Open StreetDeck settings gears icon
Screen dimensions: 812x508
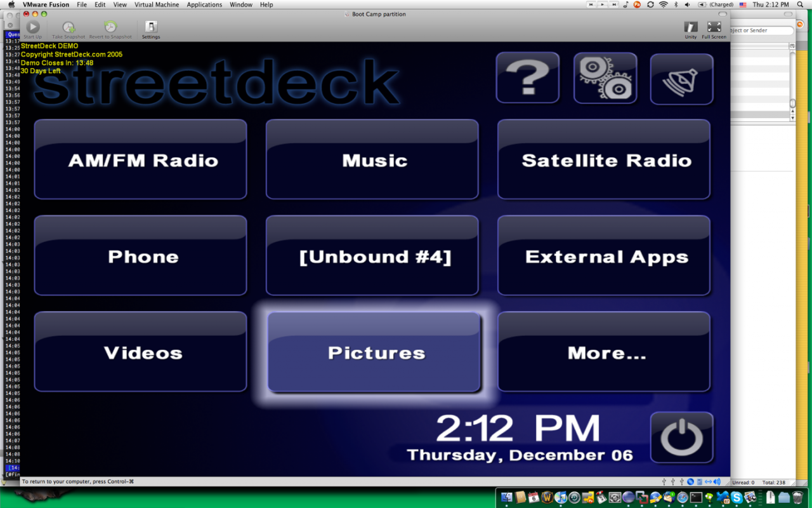605,78
